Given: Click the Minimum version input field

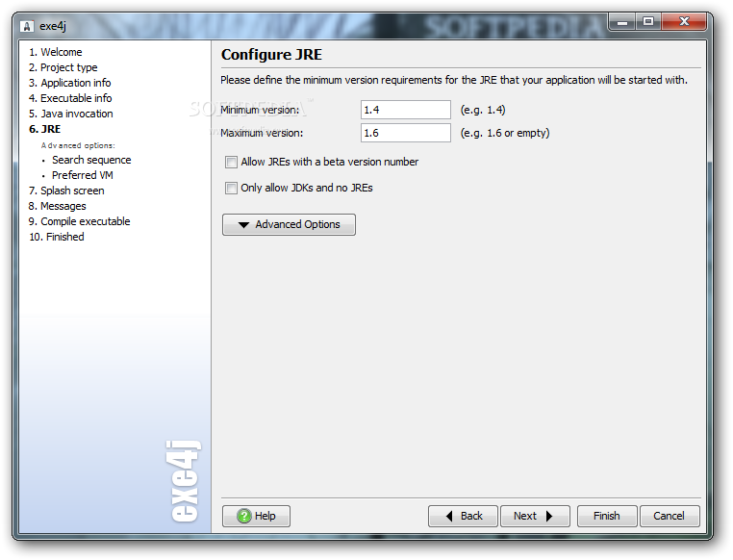Looking at the screenshot, I should click(406, 110).
